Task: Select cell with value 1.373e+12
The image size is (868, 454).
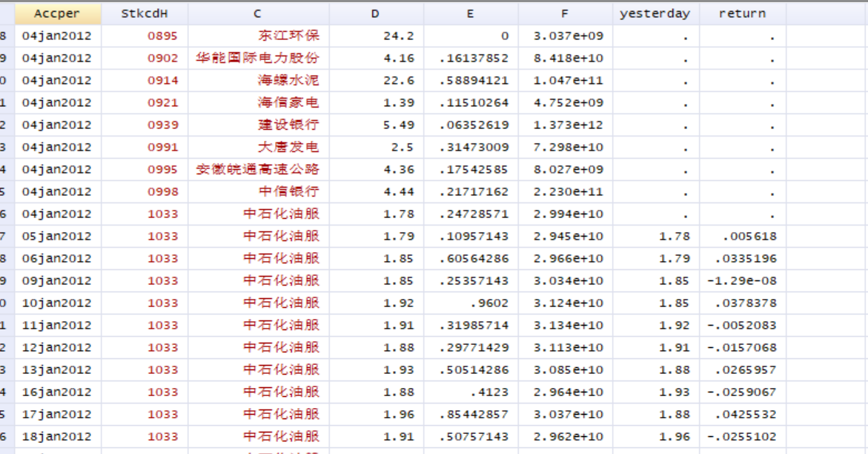Action: coord(565,125)
